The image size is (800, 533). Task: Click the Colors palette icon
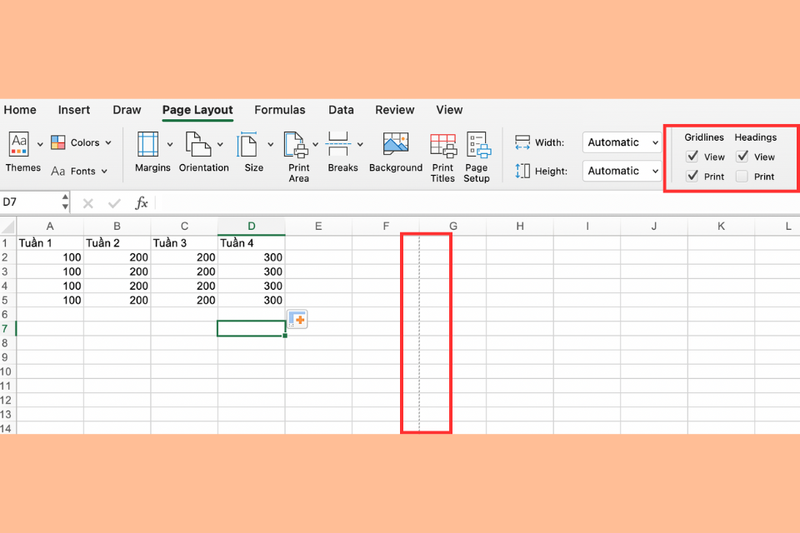click(58, 142)
